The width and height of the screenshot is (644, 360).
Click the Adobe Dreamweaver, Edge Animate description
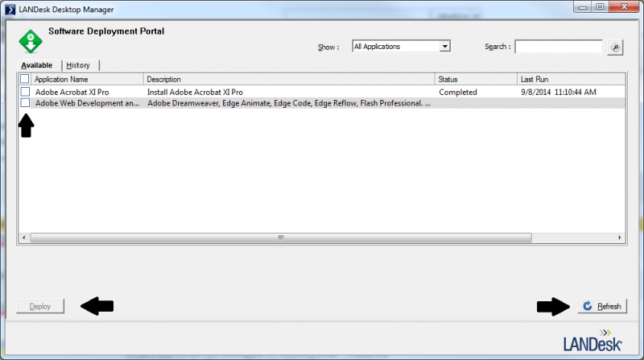pyautogui.click(x=289, y=103)
